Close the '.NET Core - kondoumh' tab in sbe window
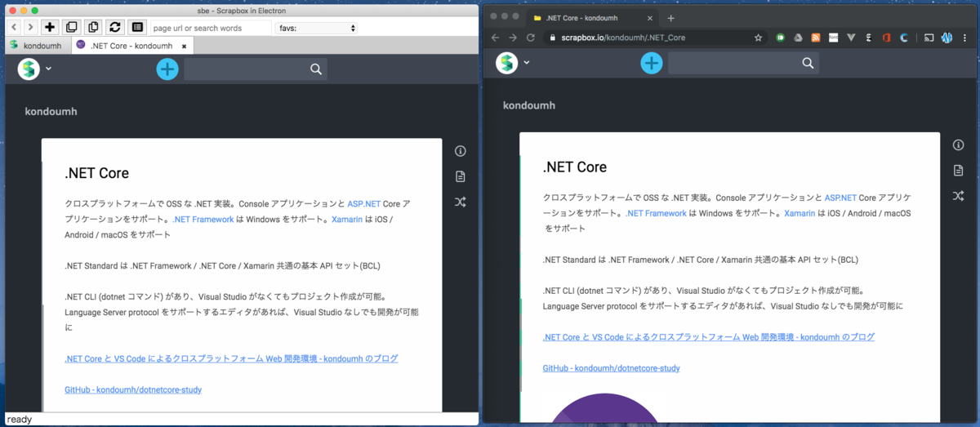980x427 pixels. (x=184, y=47)
